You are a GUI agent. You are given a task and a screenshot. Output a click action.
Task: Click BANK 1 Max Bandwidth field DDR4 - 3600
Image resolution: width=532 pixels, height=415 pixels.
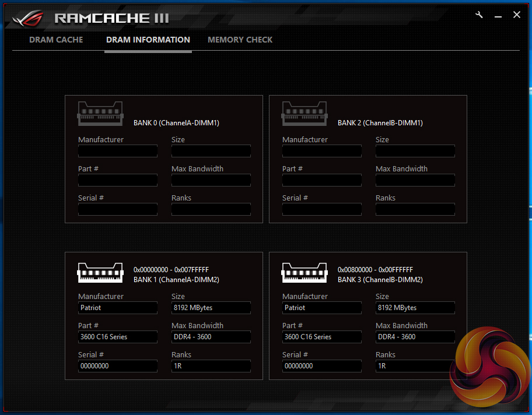[211, 337]
